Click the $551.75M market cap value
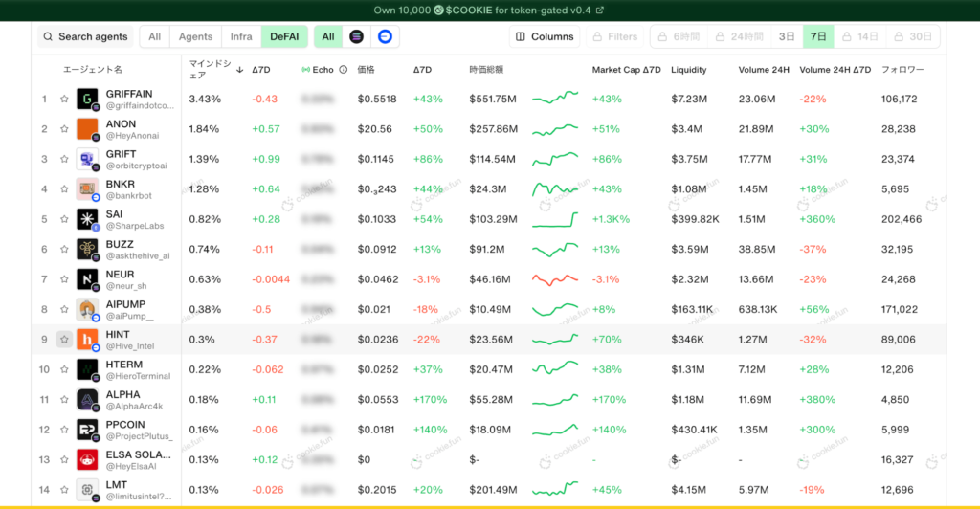Image resolution: width=980 pixels, height=509 pixels. (x=493, y=99)
